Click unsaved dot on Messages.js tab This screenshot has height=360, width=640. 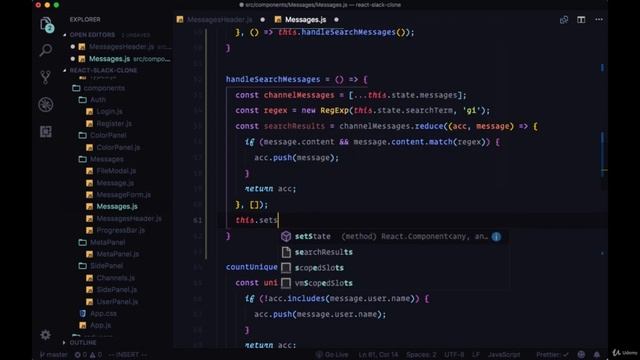pyautogui.click(x=336, y=20)
